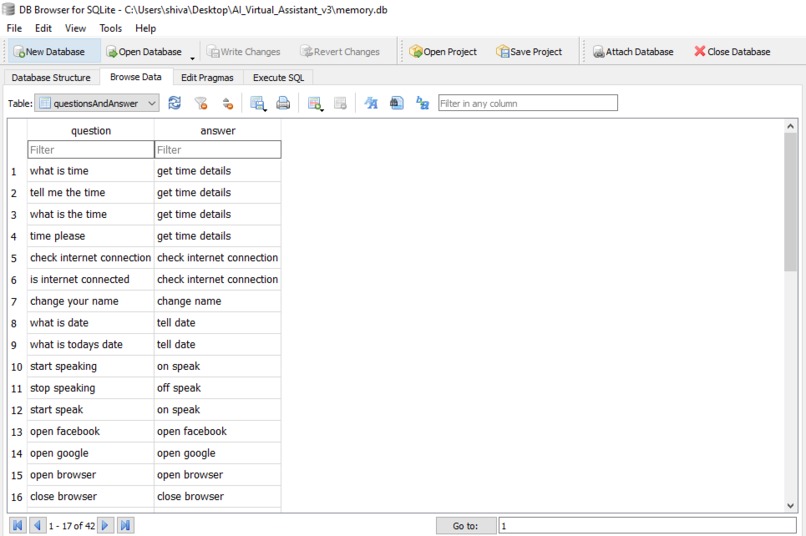
Task: Select the Browse Data tab
Action: (x=136, y=77)
